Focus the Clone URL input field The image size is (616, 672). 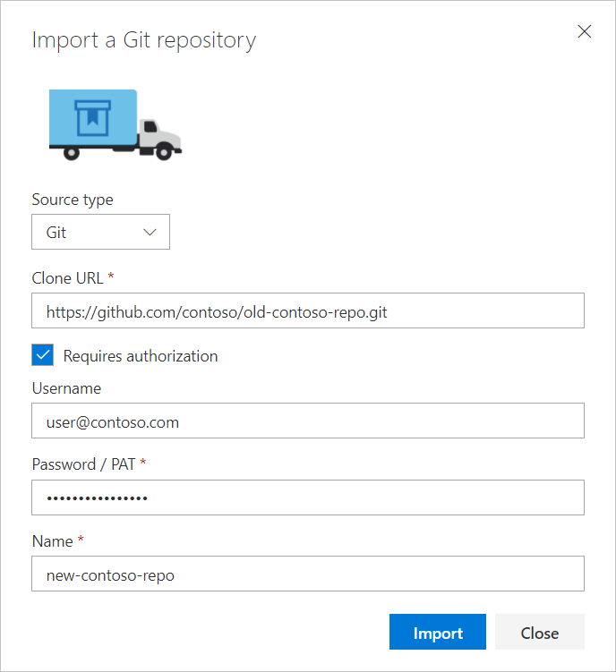point(308,310)
